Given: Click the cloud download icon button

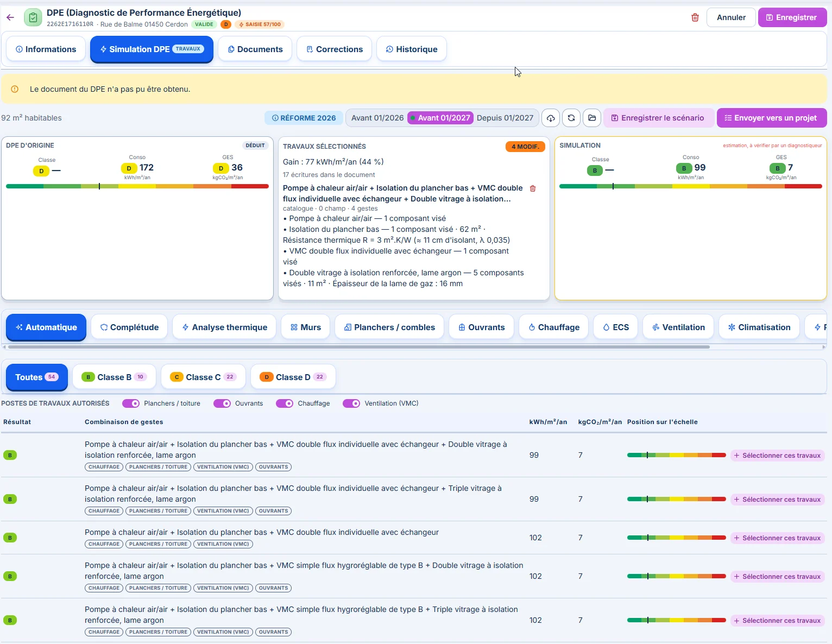Looking at the screenshot, I should 551,118.
